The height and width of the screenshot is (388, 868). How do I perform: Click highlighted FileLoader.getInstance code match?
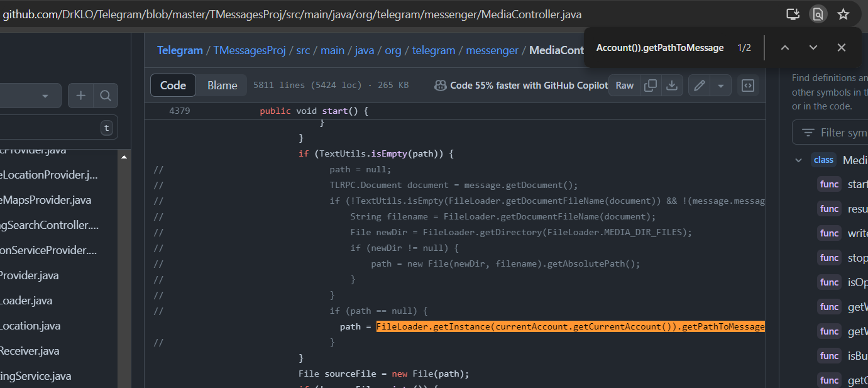[570, 326]
